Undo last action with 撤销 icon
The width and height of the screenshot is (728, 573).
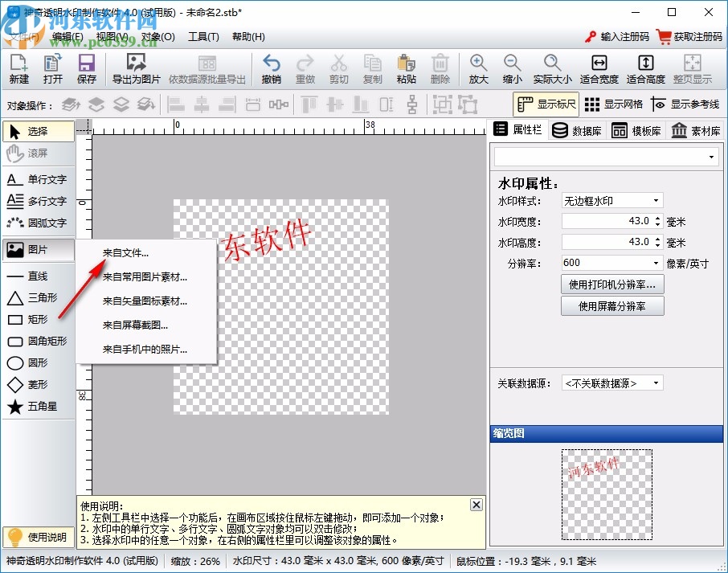coord(271,69)
